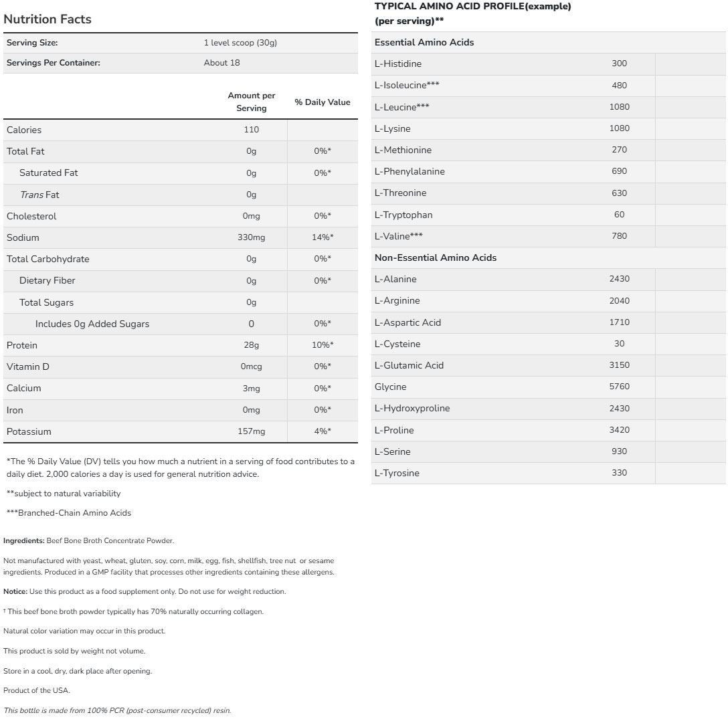Select the Sodium 330mg value
The image size is (728, 719).
(x=251, y=237)
